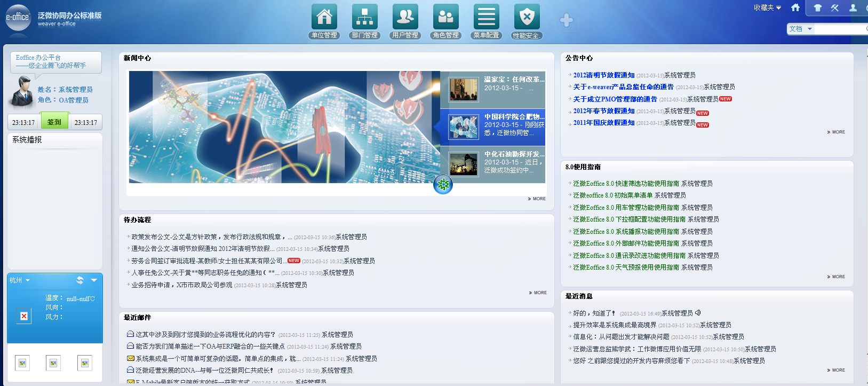Select the 中化石油勘探开发 news tab
This screenshot has height=386, width=868.
tap(493, 164)
